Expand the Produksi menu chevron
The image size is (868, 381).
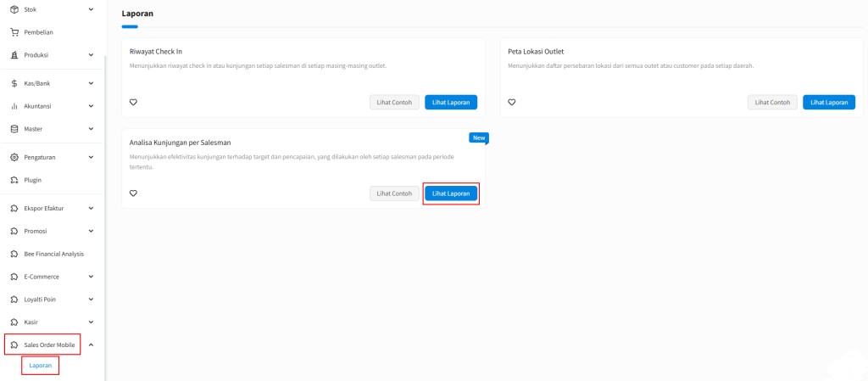[x=91, y=55]
